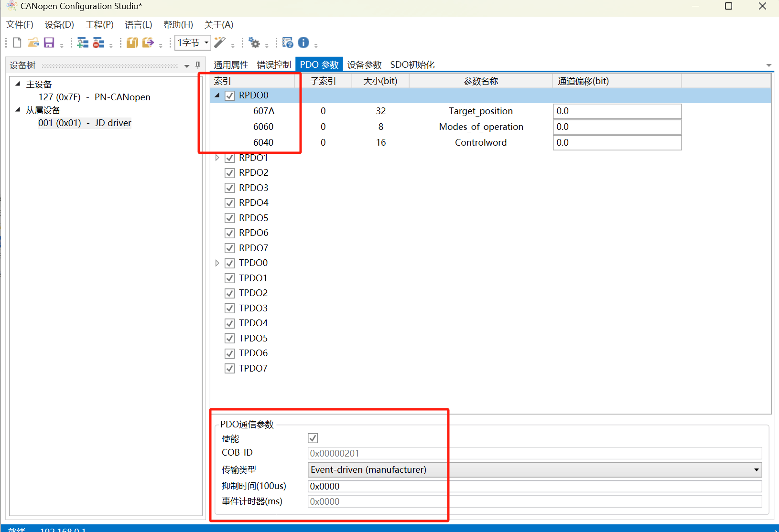Click the blue info about icon
This screenshot has height=532, width=779.
click(x=303, y=43)
